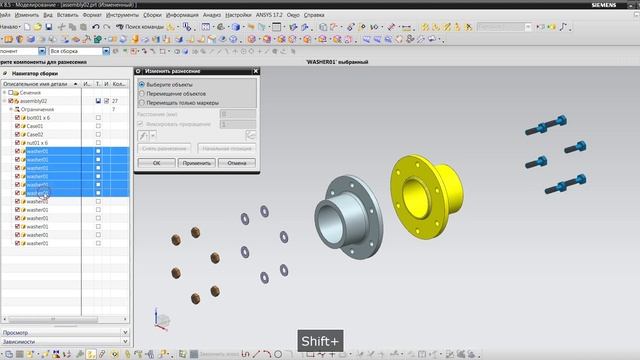Click the New file icon in toolbar
640x360 pixels.
pyautogui.click(x=27, y=27)
